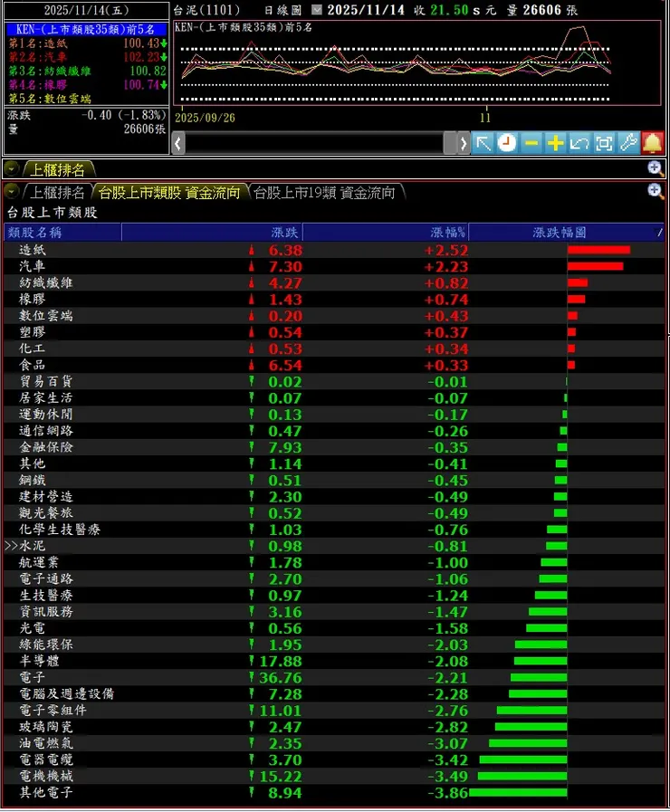Select the 半導體 sector row
This screenshot has height=812, width=670.
tap(334, 662)
